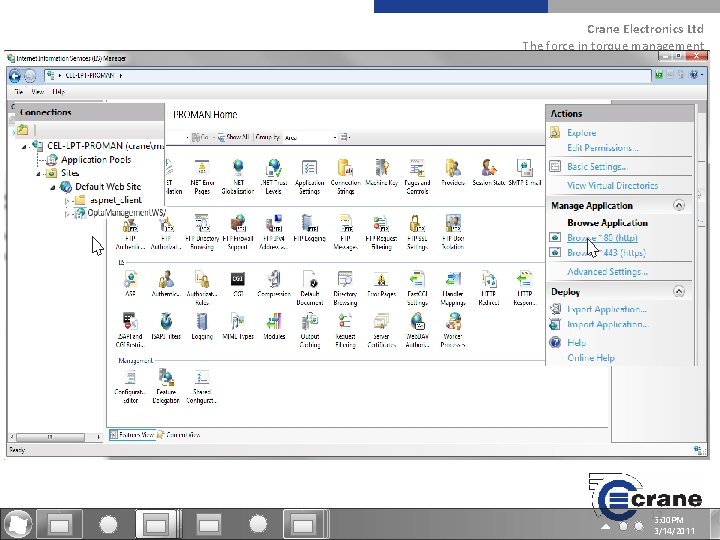
Task: Open the Default Document feature
Action: (x=309, y=288)
